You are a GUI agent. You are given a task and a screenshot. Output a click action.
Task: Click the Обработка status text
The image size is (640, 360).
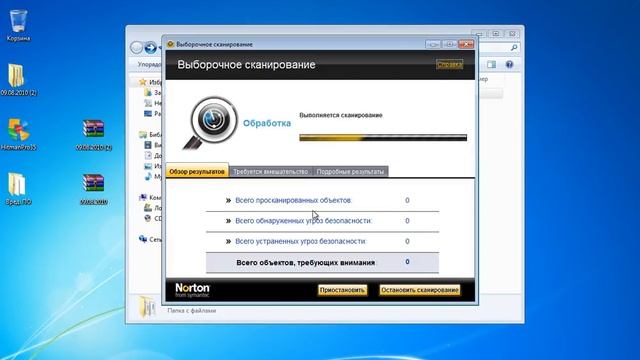coord(267,123)
